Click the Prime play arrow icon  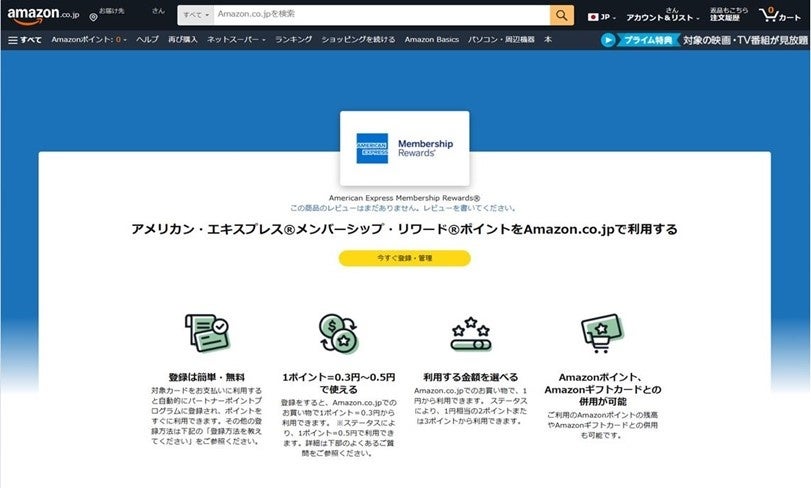click(x=608, y=40)
